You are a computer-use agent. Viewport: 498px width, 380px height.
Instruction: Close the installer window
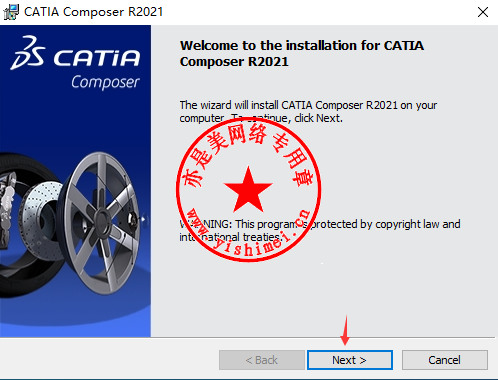[483, 12]
